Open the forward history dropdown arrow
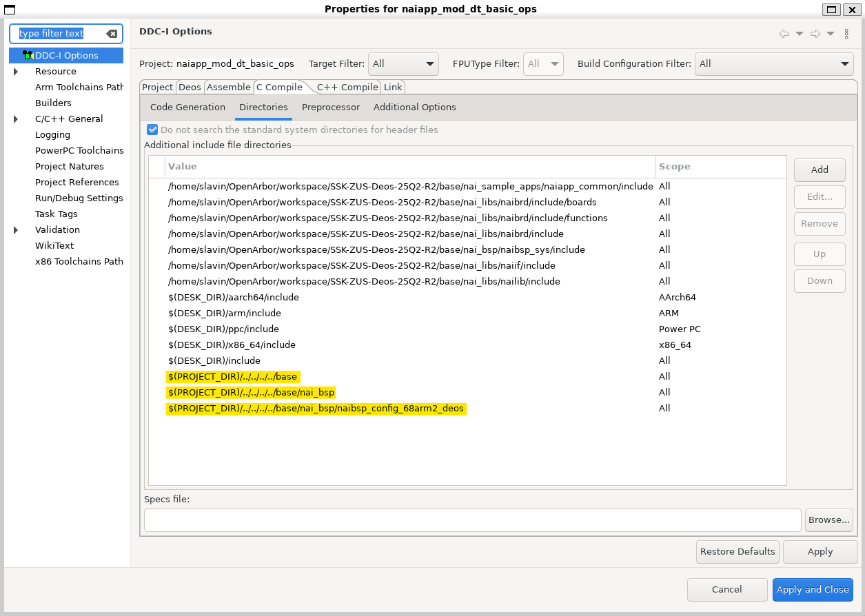 pos(831,34)
